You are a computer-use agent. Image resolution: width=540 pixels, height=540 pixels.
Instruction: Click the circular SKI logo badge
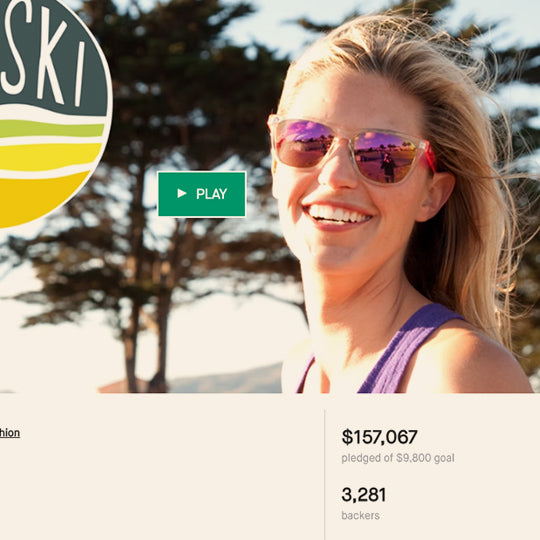click(52, 110)
